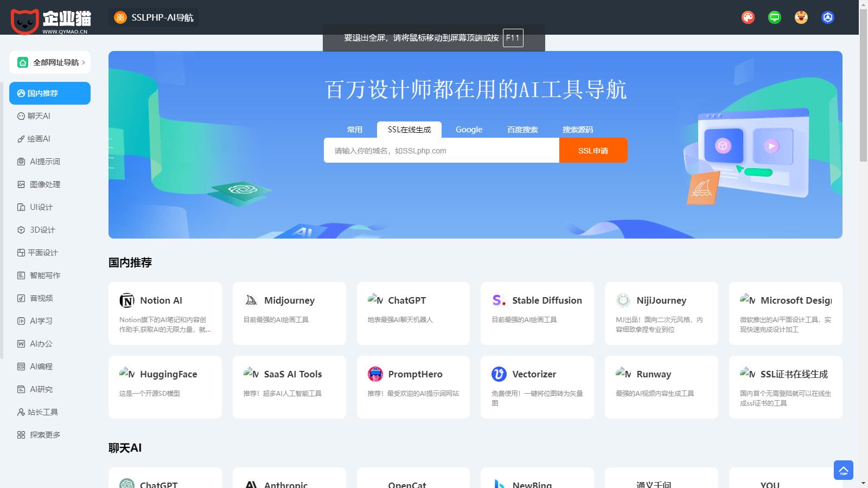Open the 探索更多 sidebar item
The image size is (868, 488).
[44, 435]
